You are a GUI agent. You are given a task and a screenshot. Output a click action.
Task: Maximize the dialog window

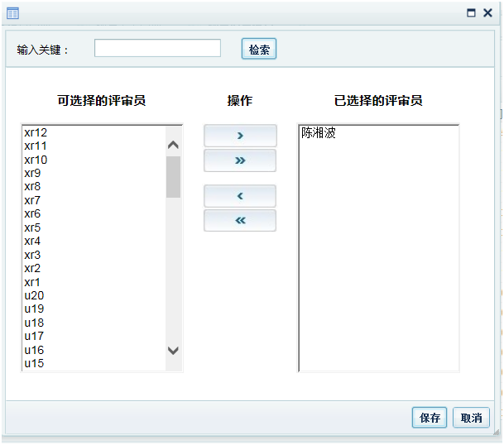pyautogui.click(x=472, y=13)
